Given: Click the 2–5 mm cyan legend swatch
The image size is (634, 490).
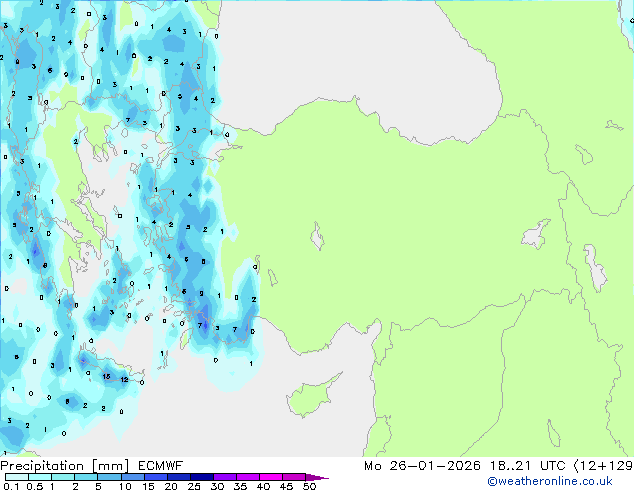Looking at the screenshot, I should tap(86, 477).
